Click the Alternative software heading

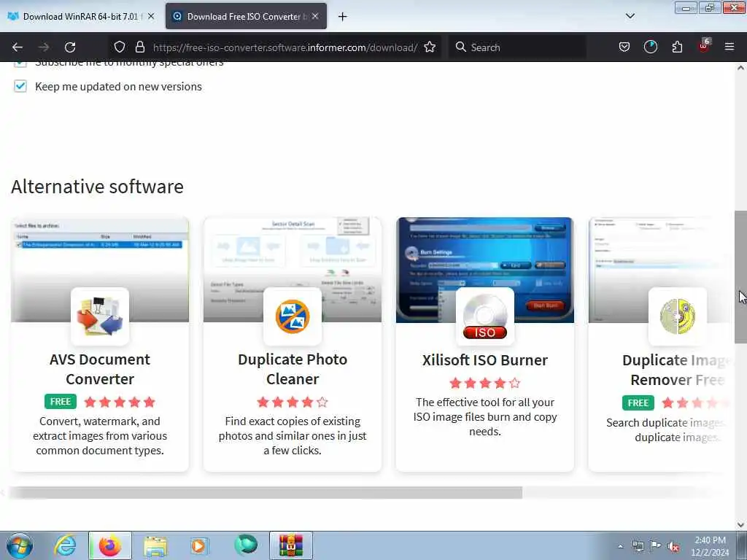97,186
